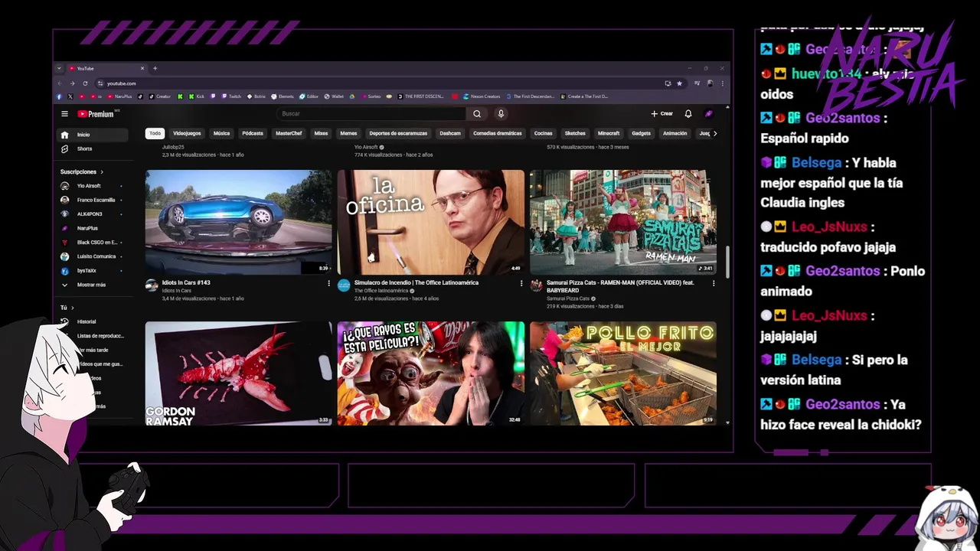Open the Franco Escamilla subscription channel

[93, 200]
